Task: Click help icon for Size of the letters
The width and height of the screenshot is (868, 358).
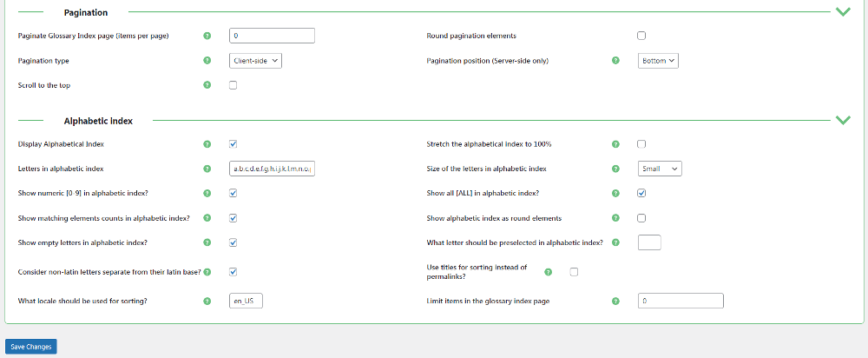Action: click(x=615, y=169)
